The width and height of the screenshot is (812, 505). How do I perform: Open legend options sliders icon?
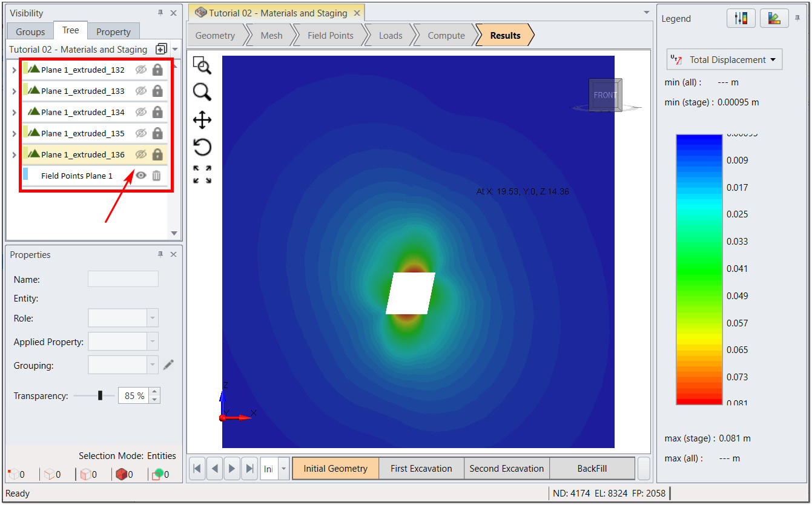741,19
